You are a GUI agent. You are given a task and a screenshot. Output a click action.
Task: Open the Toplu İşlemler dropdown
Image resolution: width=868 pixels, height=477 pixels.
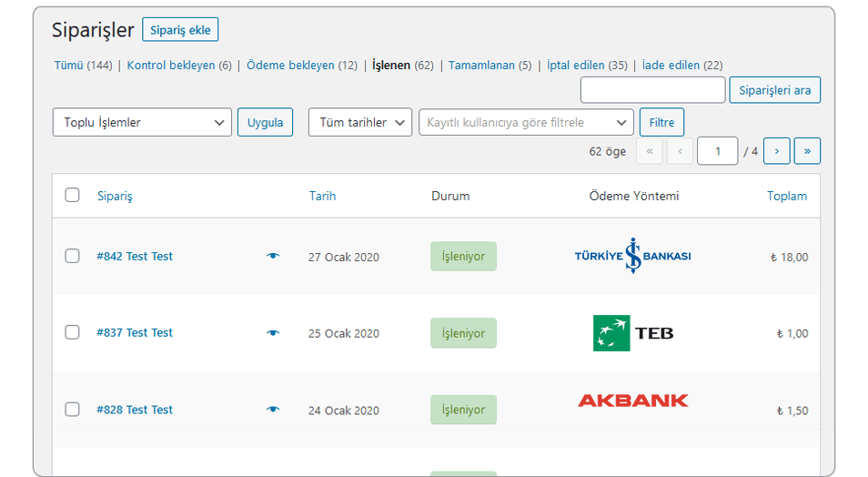tap(142, 122)
